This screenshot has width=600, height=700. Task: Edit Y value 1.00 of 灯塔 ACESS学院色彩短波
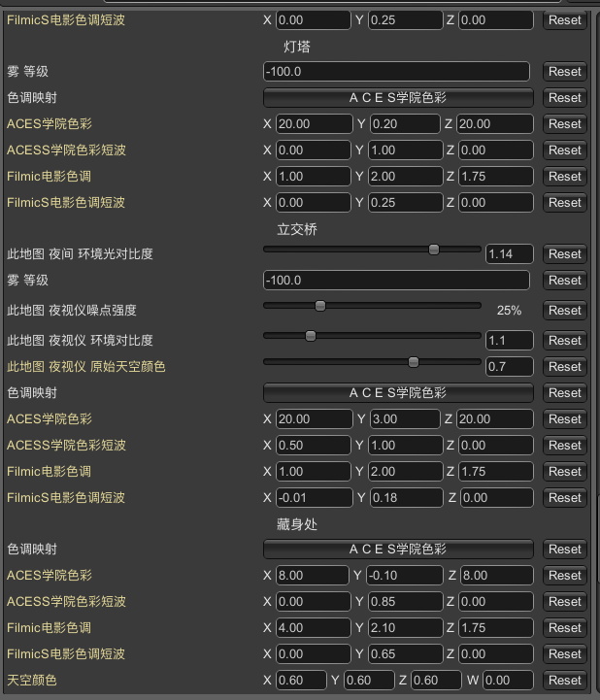(x=406, y=150)
